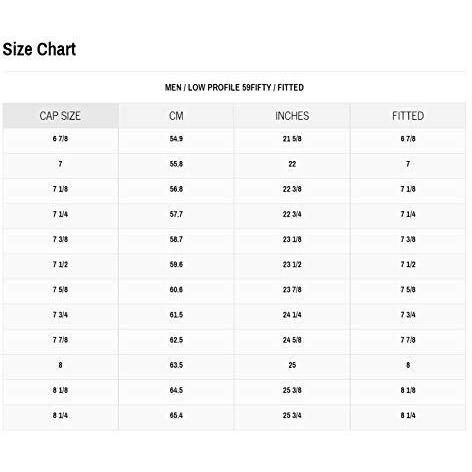
Task: Click fitted size 8 1/4 value
Action: 408,415
